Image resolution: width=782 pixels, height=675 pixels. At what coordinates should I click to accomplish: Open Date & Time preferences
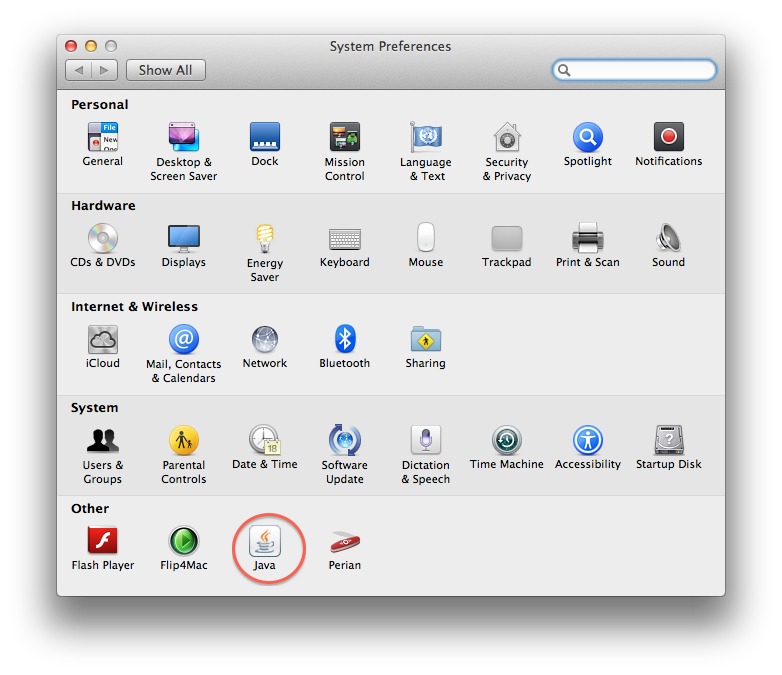point(265,440)
